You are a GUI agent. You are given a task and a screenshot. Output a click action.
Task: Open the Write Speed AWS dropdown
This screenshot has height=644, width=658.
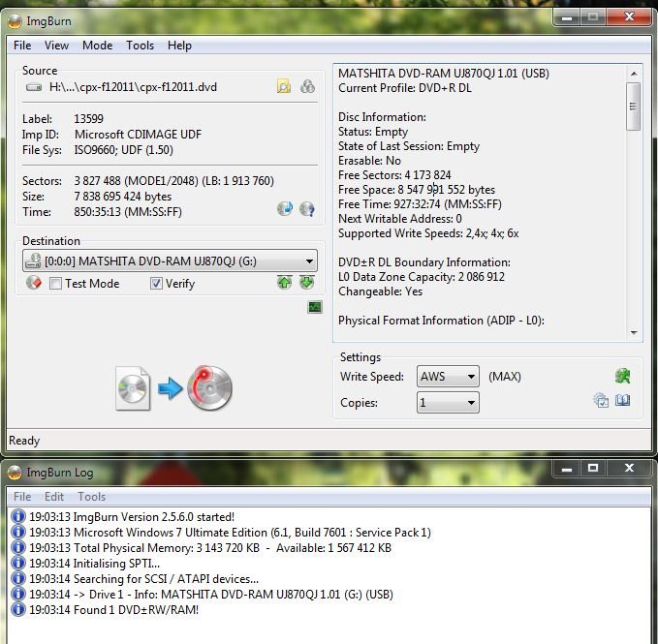448,376
